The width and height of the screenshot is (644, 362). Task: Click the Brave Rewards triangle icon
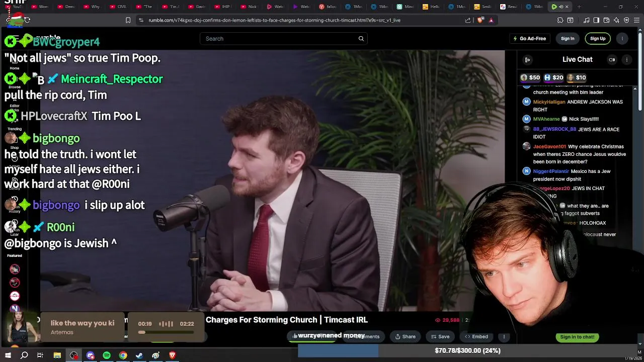point(491,20)
